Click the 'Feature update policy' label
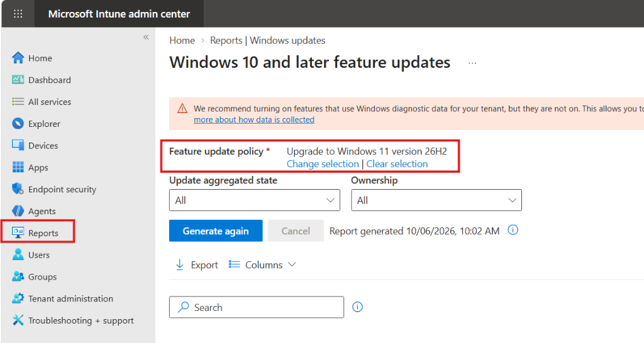The width and height of the screenshot is (644, 343). pos(216,151)
